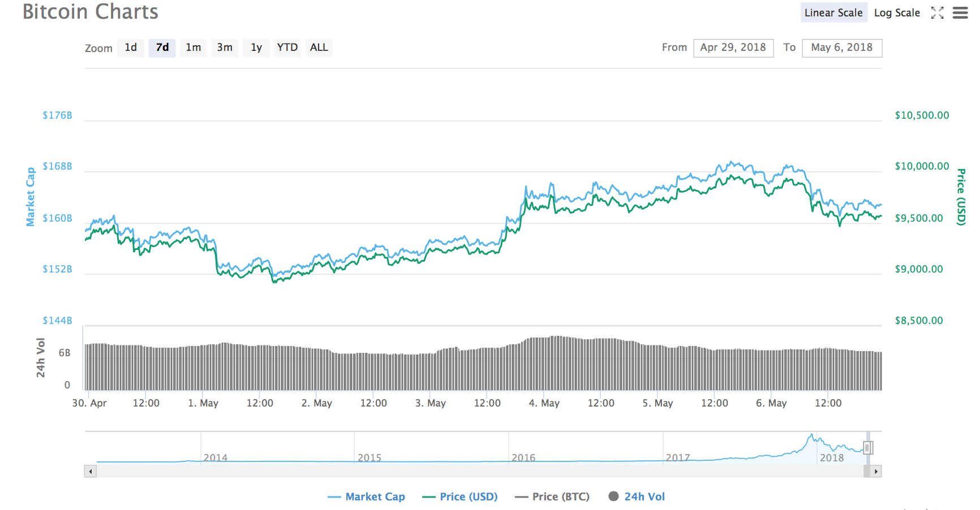Click the '3. May' axis label
The image size is (980, 510).
coord(431,403)
